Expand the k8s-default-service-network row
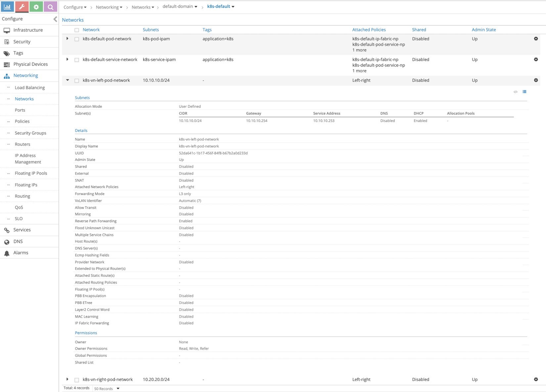Image resolution: width=546 pixels, height=392 pixels. [68, 59]
